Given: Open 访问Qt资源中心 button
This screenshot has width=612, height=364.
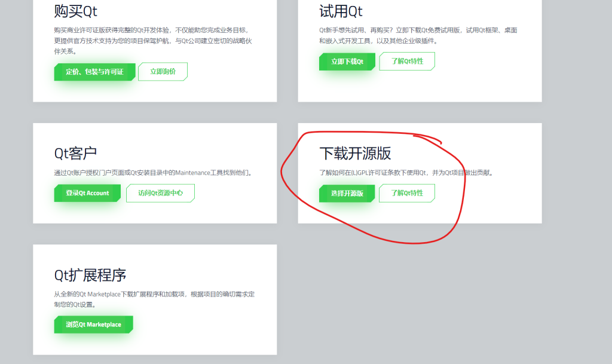Looking at the screenshot, I should (160, 193).
